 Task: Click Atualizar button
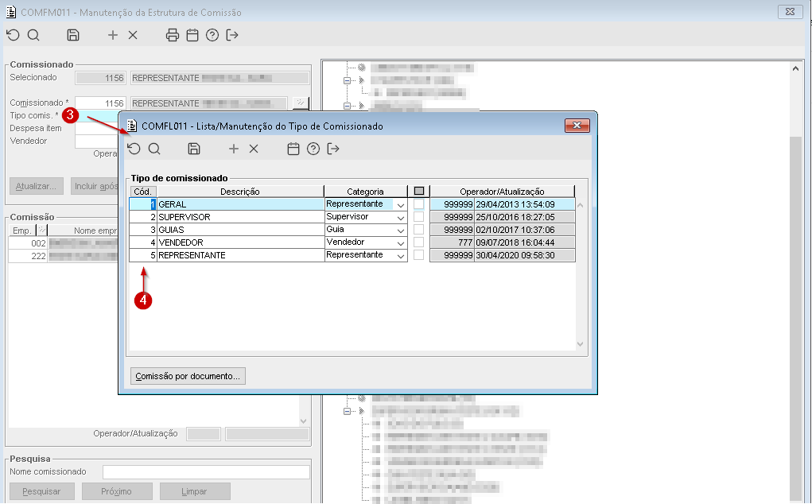[x=37, y=186]
